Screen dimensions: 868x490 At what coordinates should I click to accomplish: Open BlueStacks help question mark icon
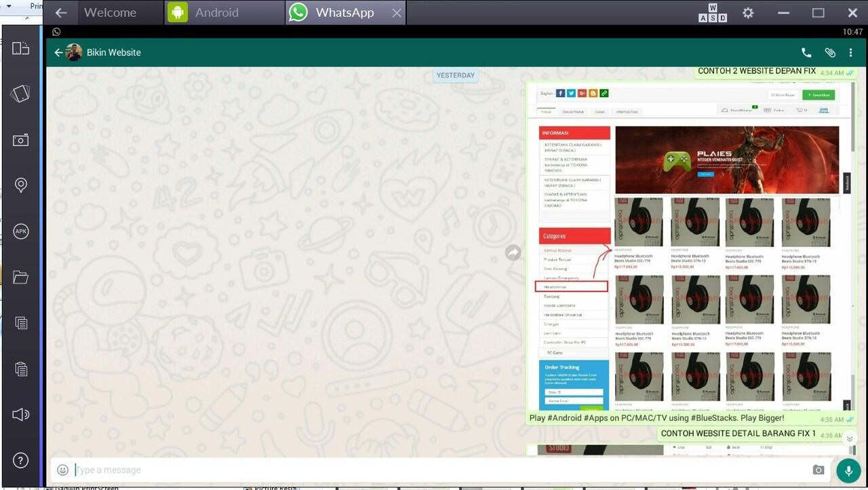pos(21,460)
